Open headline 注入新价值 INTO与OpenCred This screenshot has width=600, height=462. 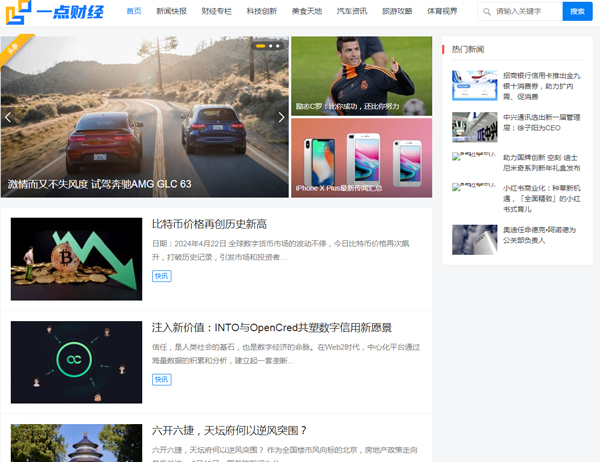272,328
